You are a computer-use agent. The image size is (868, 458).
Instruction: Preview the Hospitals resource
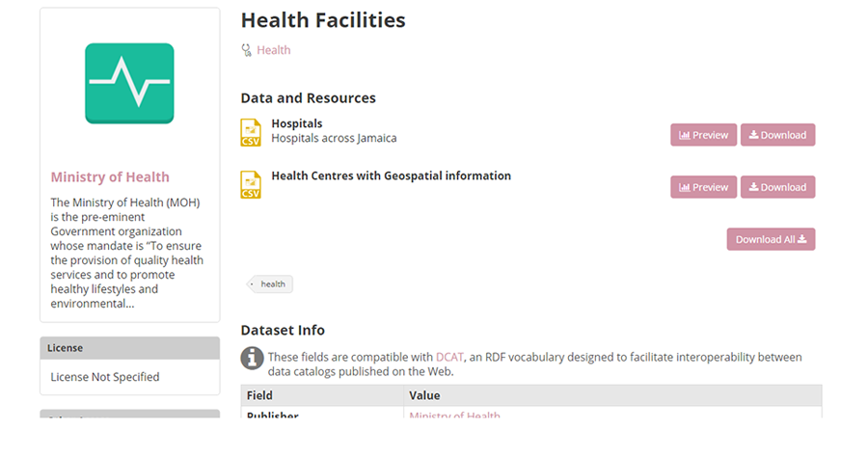[704, 135]
